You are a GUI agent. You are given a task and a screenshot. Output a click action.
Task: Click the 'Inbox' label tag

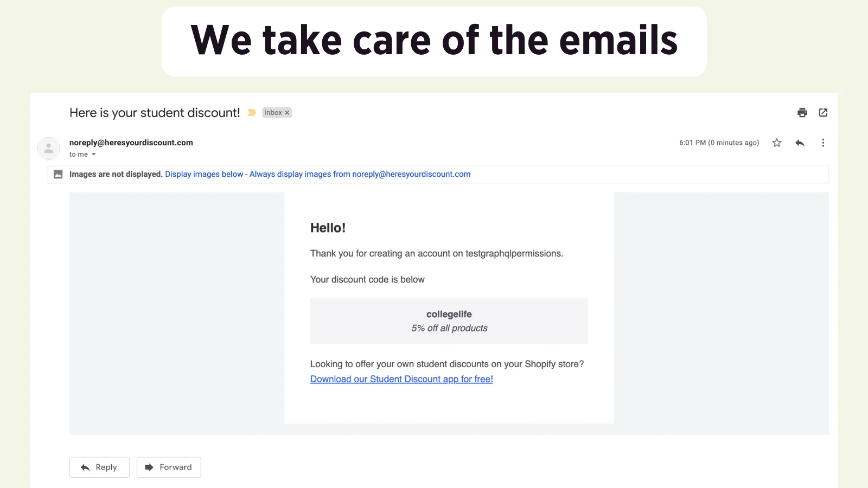point(273,113)
